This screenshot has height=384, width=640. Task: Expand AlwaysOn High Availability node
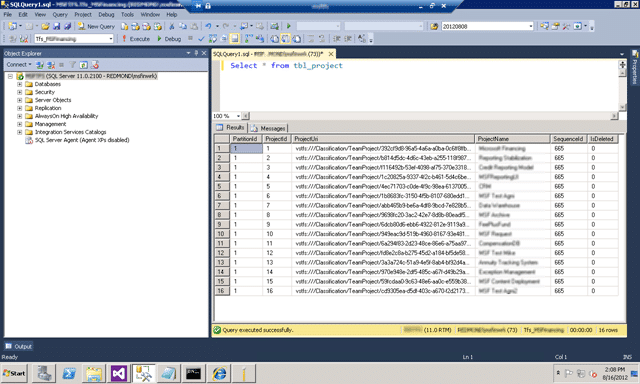coord(19,116)
